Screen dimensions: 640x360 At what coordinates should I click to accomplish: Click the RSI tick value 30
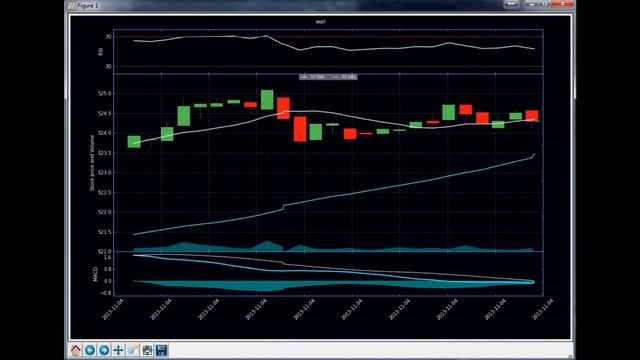(108, 66)
